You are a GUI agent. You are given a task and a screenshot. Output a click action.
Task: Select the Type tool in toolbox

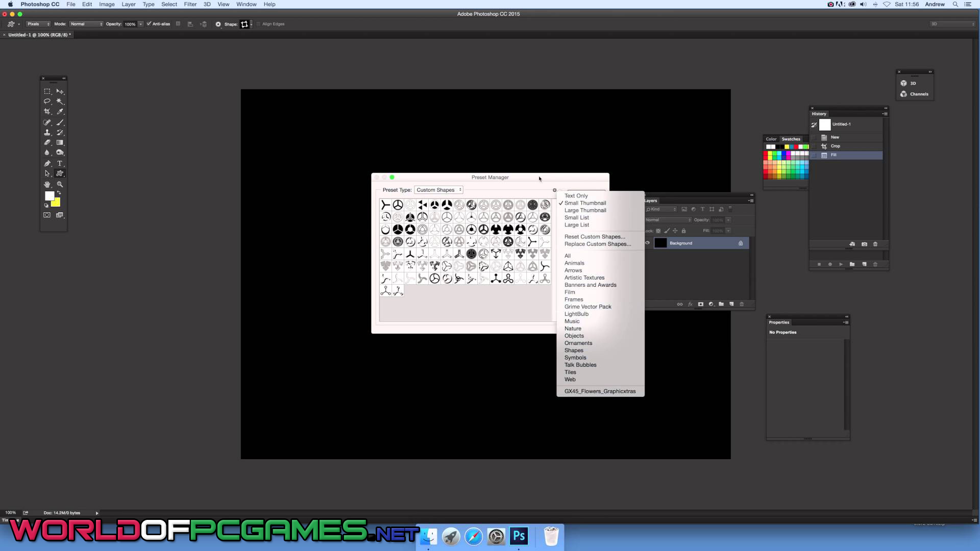[x=60, y=163]
